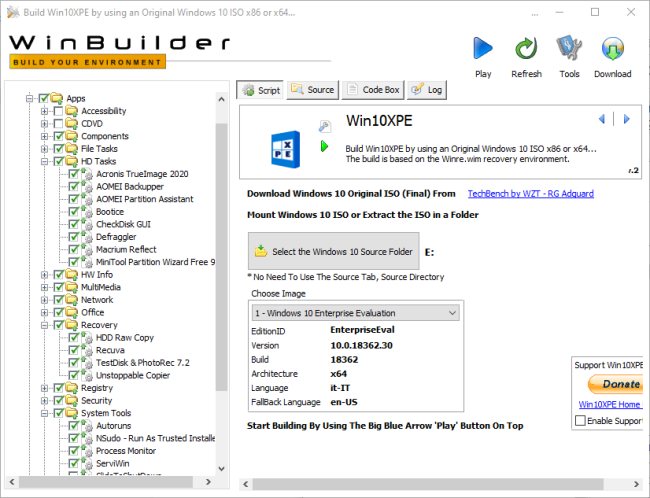This screenshot has height=498, width=650.
Task: Collapse the HD Tasks tree node
Action: coord(44,162)
